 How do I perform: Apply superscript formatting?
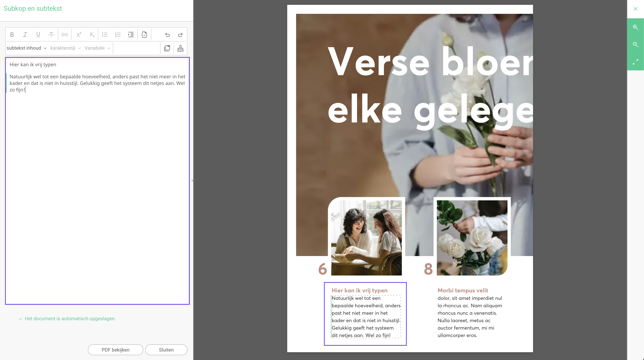point(79,34)
